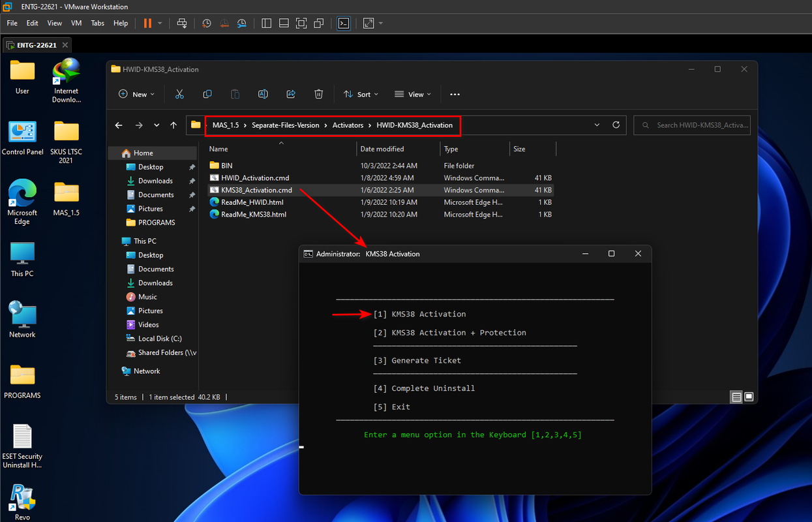Open the View dropdown in Explorer

[413, 94]
